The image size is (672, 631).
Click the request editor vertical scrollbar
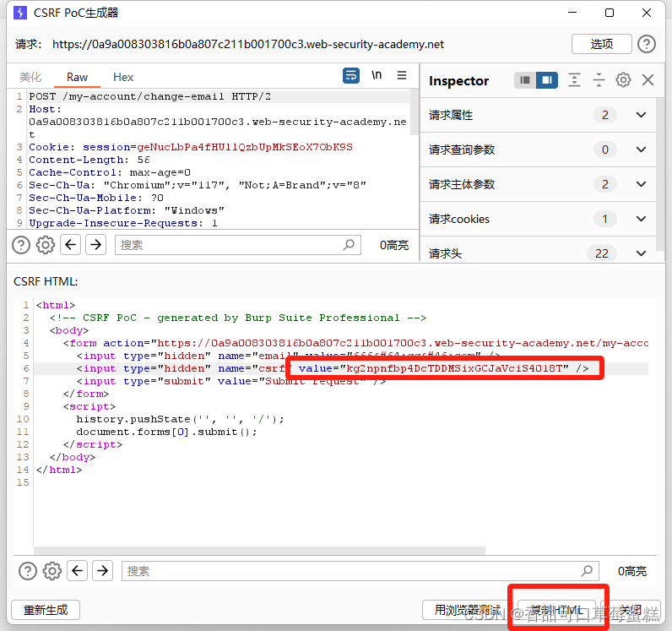(414, 112)
